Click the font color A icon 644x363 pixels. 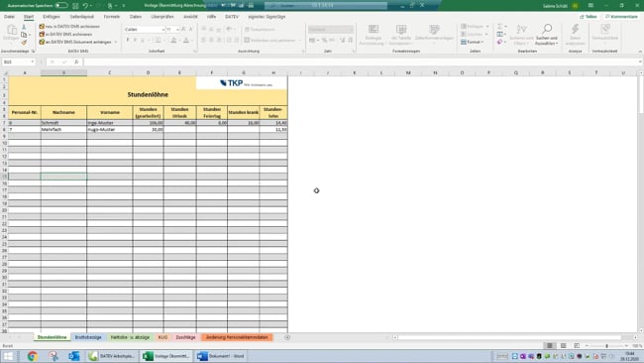(186, 41)
